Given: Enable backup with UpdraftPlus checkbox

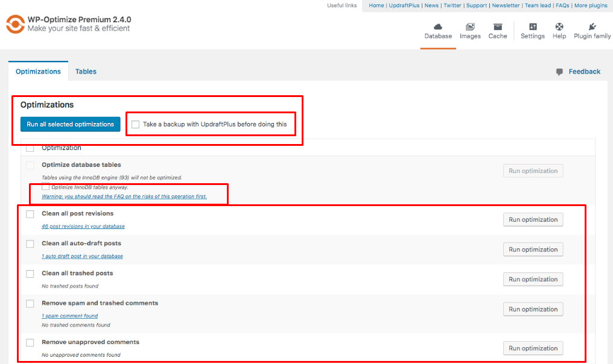Looking at the screenshot, I should pyautogui.click(x=135, y=124).
